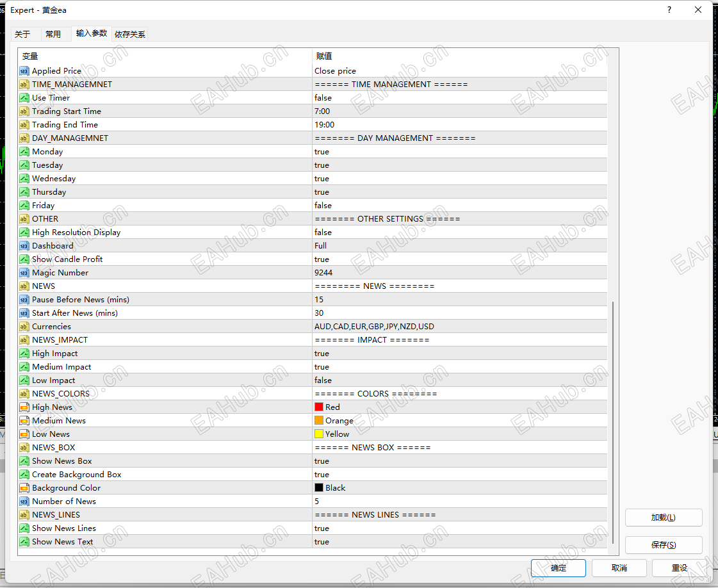
Task: Click the boolean icon beside Friday
Action: tap(24, 206)
